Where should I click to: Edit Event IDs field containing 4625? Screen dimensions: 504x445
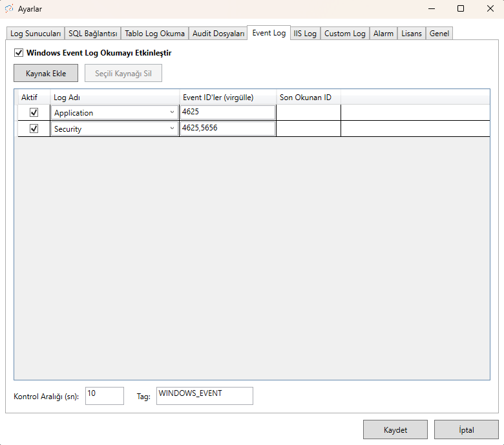click(227, 112)
